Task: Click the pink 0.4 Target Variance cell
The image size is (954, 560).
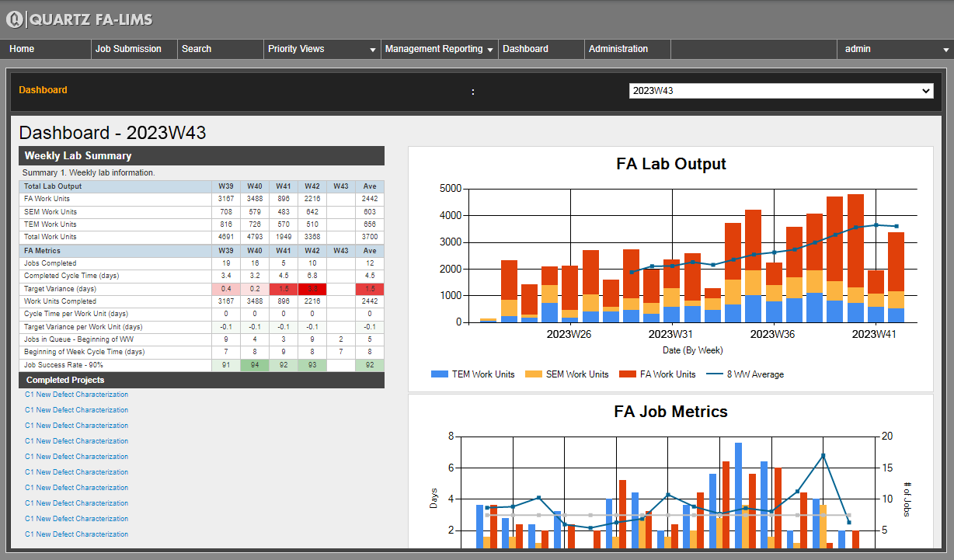Action: pos(225,288)
